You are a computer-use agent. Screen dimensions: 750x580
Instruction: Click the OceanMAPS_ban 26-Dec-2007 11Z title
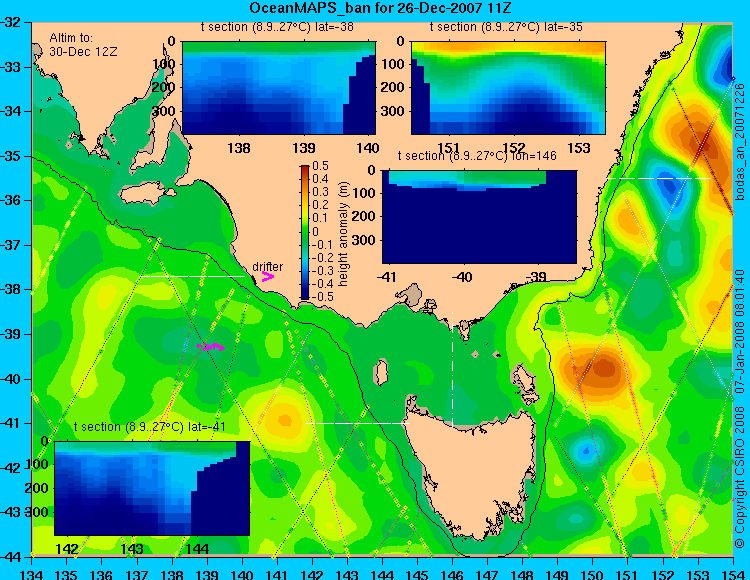381,8
